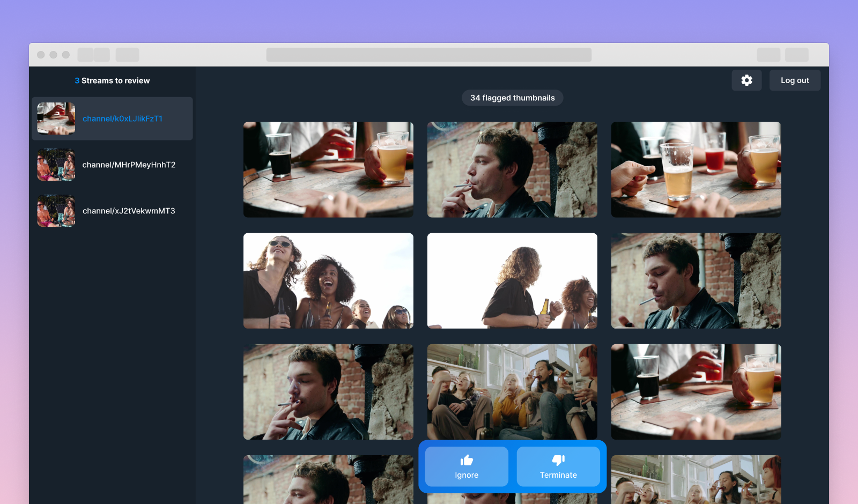The height and width of the screenshot is (504, 858).
Task: Select third-row left thumbnail of smoking man
Action: (x=328, y=391)
